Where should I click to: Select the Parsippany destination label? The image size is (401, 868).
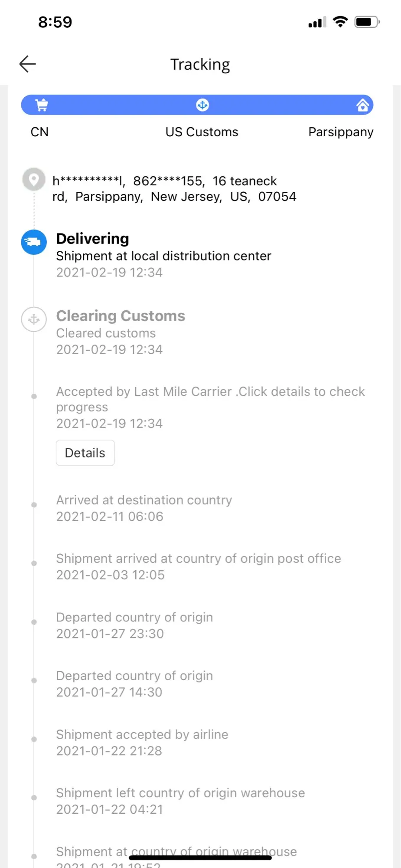pyautogui.click(x=341, y=132)
